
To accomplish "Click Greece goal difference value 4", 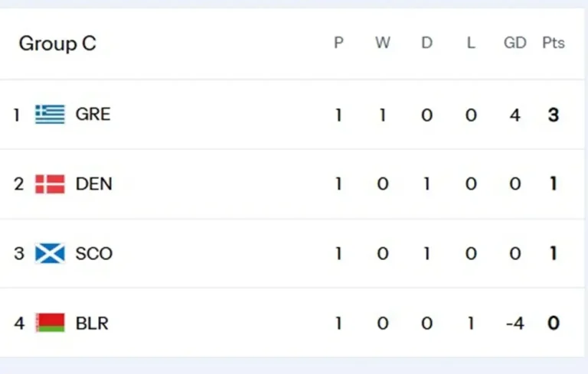I will [x=514, y=115].
